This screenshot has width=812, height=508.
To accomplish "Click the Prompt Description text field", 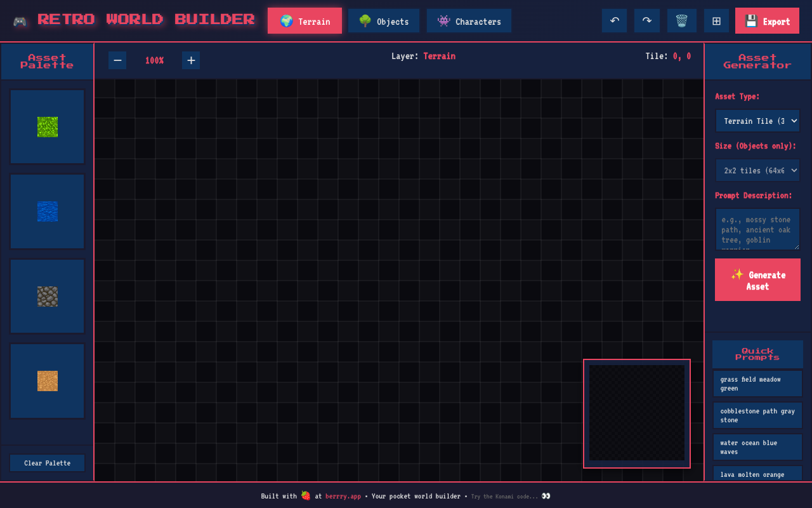I will coord(757,229).
